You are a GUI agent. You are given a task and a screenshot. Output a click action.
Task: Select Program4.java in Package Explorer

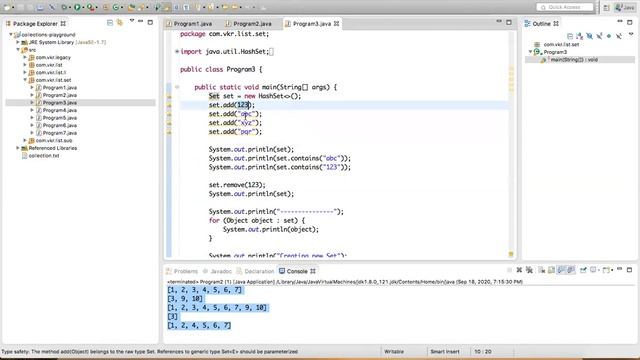click(60, 110)
